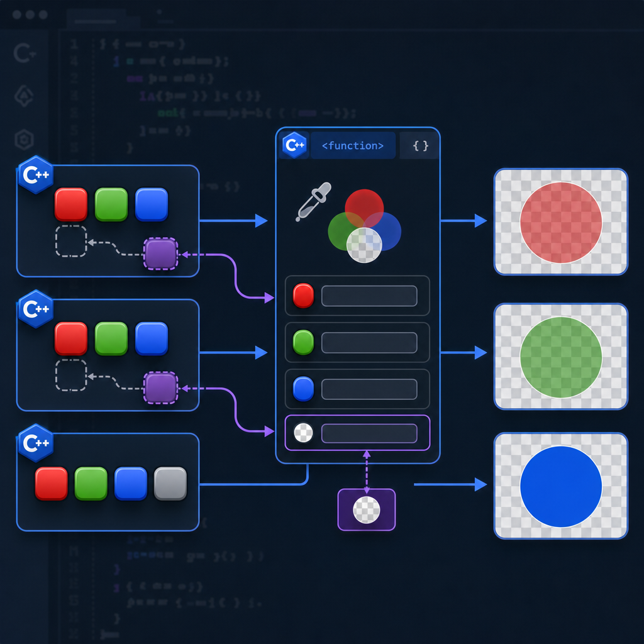Select the gray square in the four-swatch panel
The width and height of the screenshot is (644, 644).
[x=170, y=484]
